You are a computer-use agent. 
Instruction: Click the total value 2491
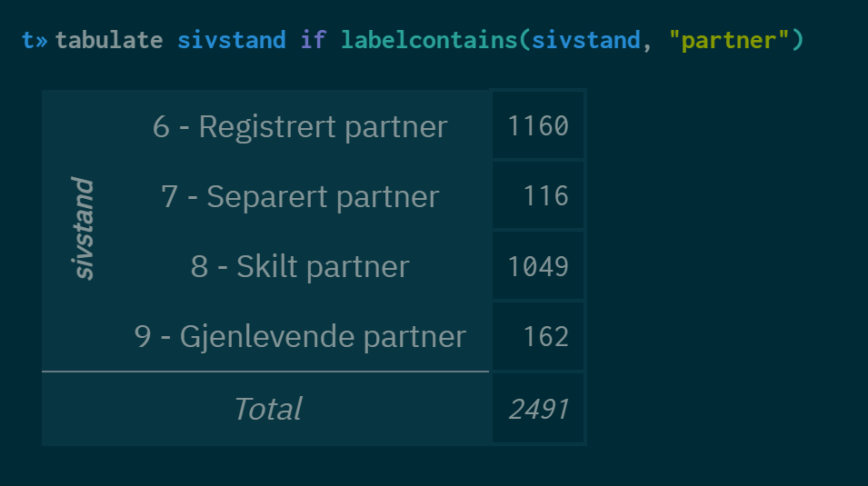[538, 409]
